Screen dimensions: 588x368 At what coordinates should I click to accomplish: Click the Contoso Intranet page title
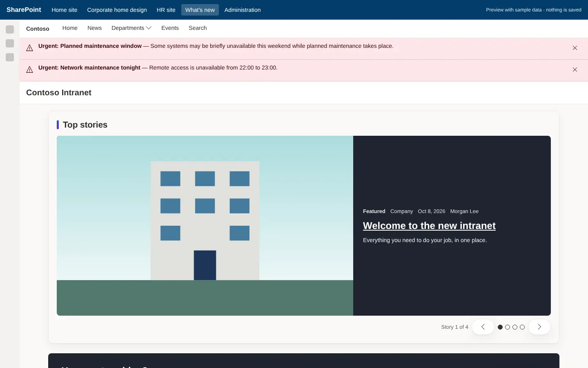pyautogui.click(x=59, y=93)
